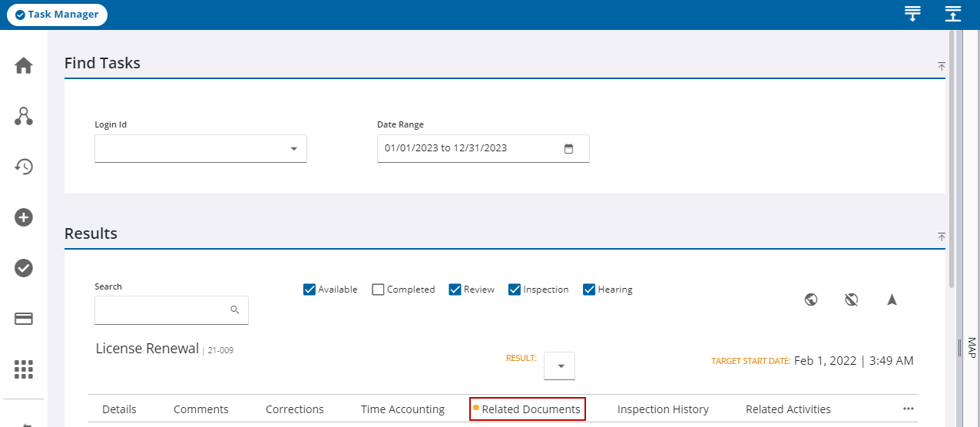Uncheck the Available checkbox

point(310,290)
